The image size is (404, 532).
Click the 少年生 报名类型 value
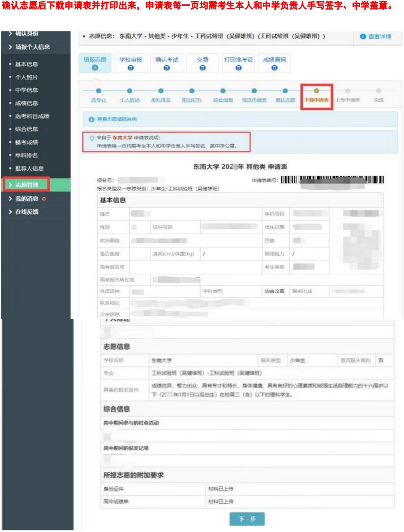click(297, 361)
